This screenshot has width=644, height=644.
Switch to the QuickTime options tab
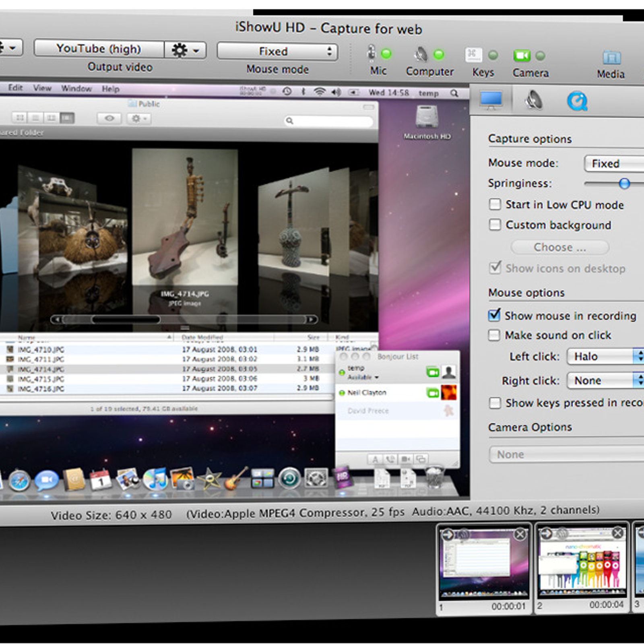[578, 101]
